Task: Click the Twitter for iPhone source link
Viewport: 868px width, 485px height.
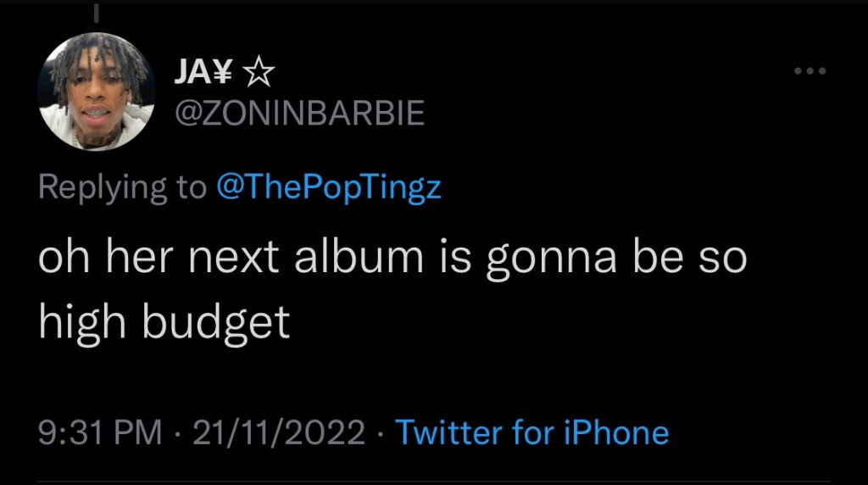Action: [532, 432]
